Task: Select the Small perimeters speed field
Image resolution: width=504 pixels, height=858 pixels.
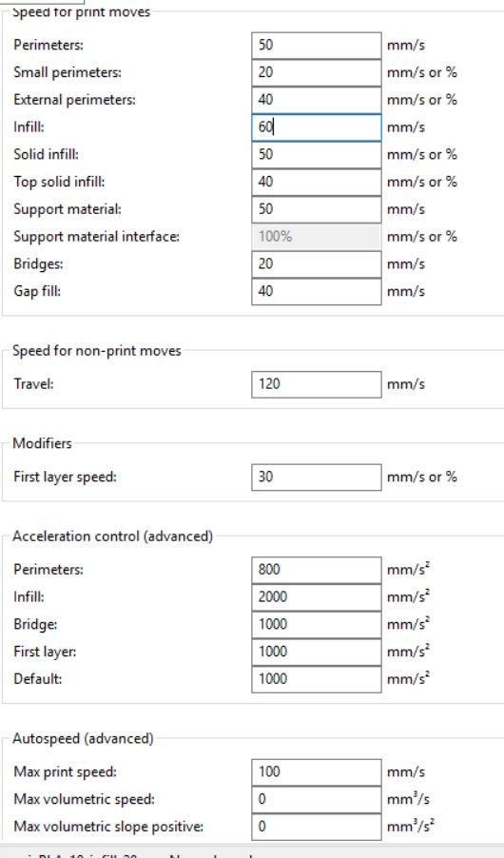Action: click(317, 73)
